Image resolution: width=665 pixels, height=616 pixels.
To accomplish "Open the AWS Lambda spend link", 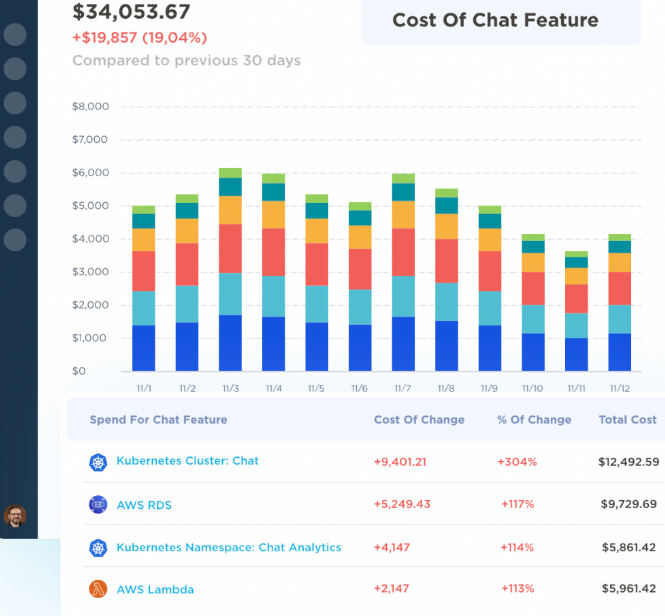I will coord(155,590).
